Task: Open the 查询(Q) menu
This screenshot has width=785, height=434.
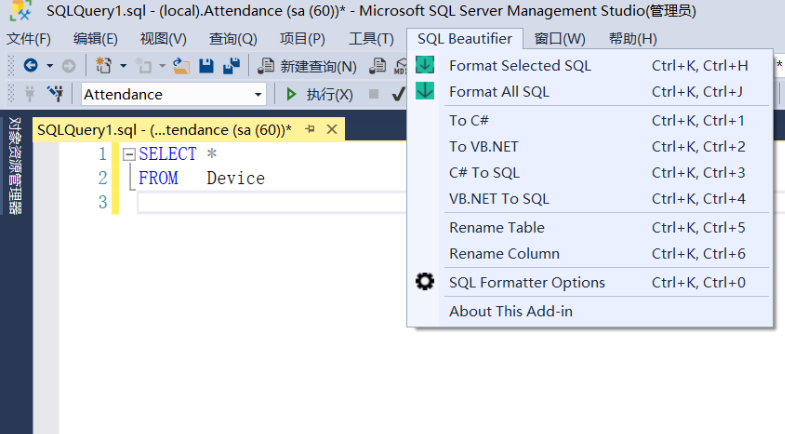Action: pyautogui.click(x=233, y=39)
